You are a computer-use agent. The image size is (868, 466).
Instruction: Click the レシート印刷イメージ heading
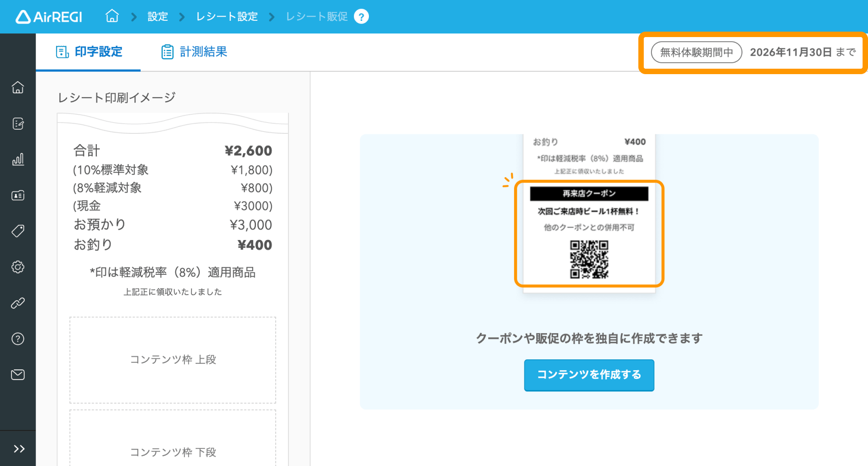[x=117, y=98]
